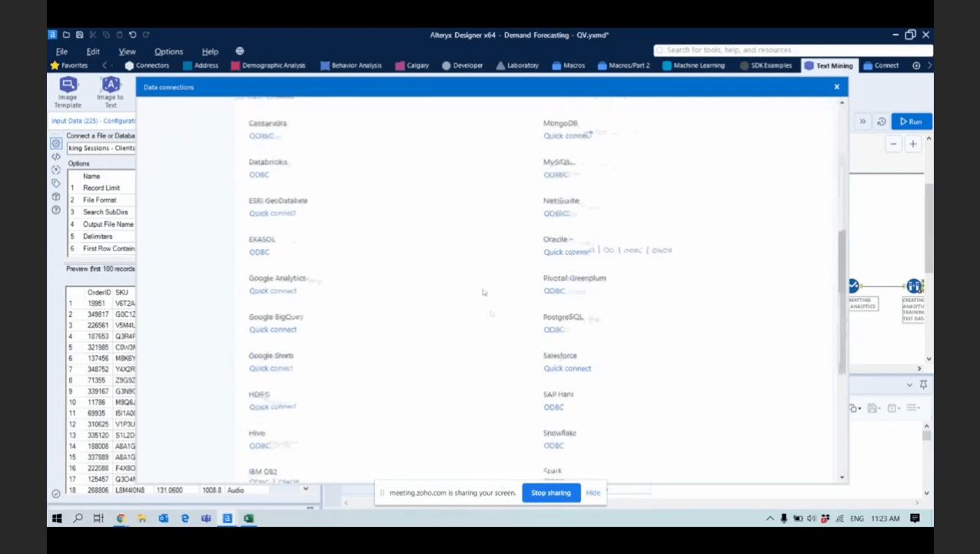Viewport: 980px width, 554px height.
Task: Close the Data connections dialog
Action: 837,87
